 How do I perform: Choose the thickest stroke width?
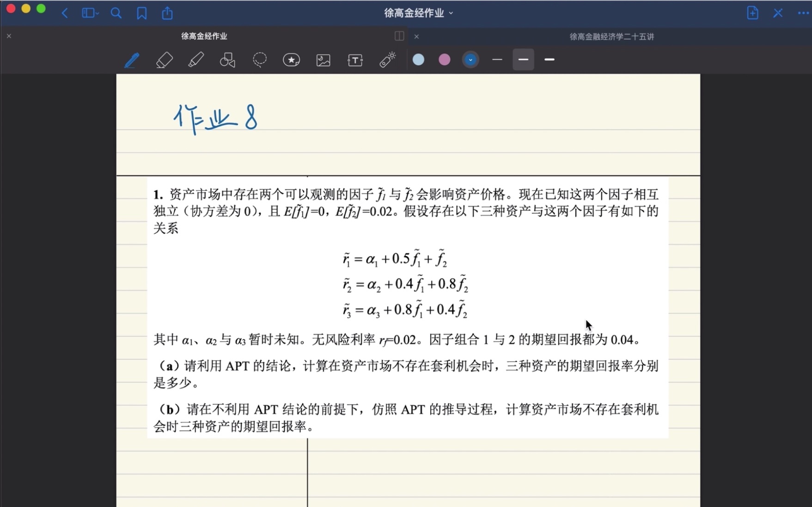[549, 60]
